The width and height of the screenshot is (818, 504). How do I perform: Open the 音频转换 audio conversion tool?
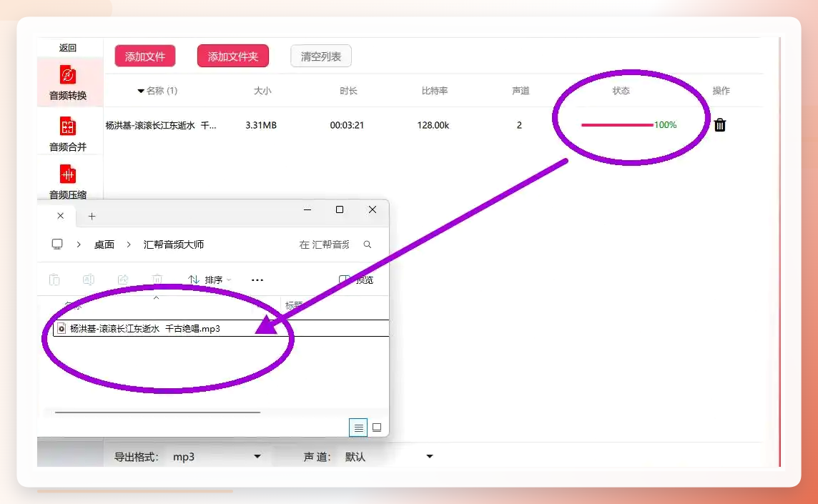click(x=68, y=82)
